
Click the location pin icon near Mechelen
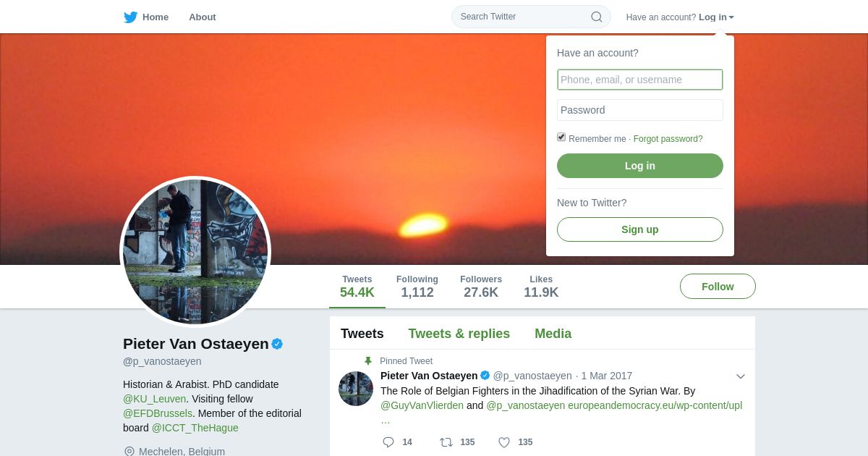[129, 452]
